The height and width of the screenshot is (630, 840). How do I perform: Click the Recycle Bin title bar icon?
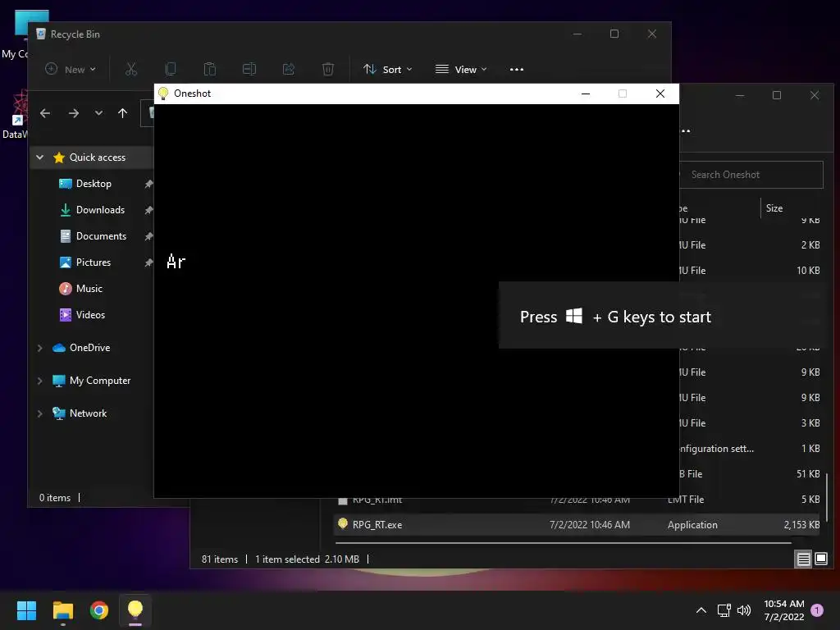pyautogui.click(x=41, y=34)
